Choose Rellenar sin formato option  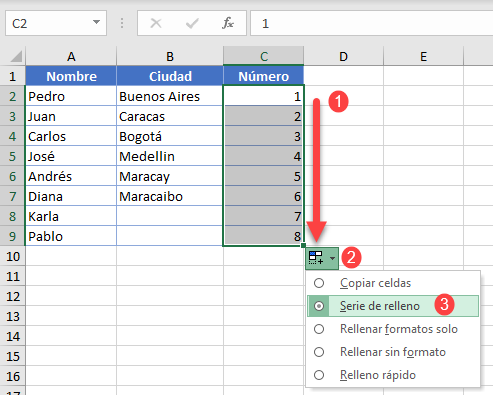pyautogui.click(x=393, y=352)
